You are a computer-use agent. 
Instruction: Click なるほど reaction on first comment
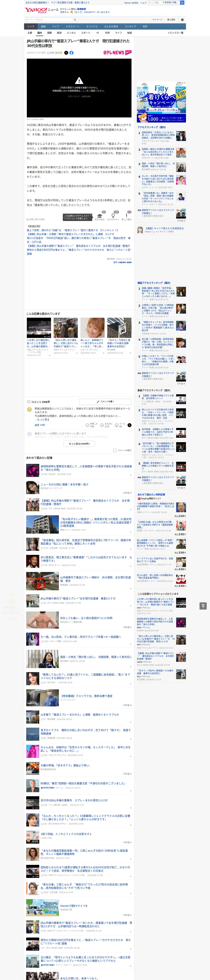click(x=107, y=425)
